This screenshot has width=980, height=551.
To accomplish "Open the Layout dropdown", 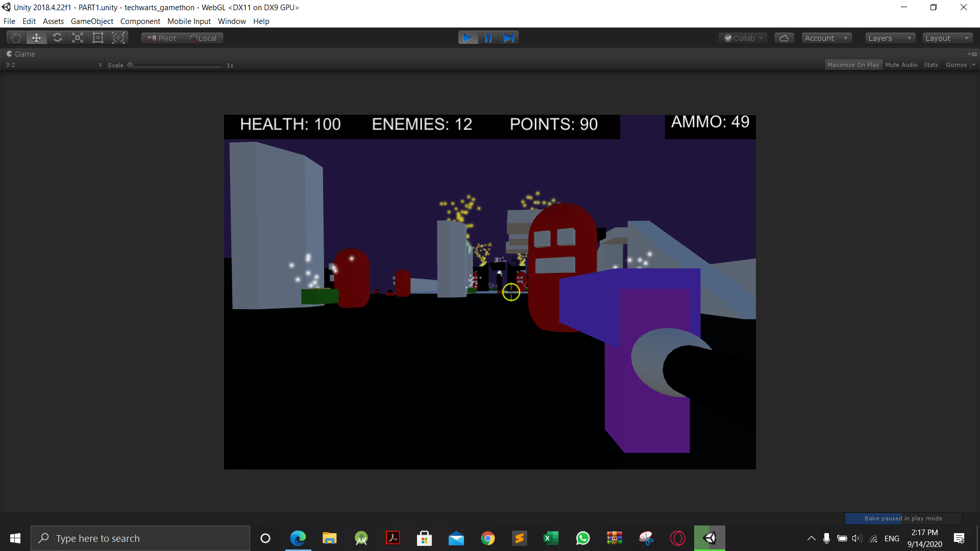I will pyautogui.click(x=947, y=38).
